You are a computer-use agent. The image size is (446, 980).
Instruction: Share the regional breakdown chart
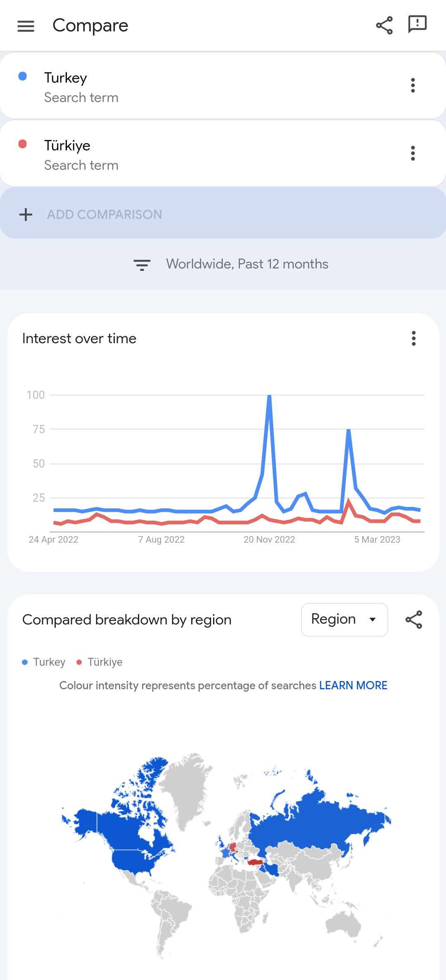(x=413, y=619)
